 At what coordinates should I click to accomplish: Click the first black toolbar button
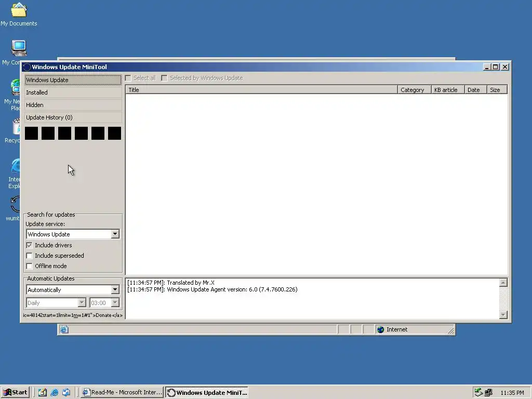[32, 134]
